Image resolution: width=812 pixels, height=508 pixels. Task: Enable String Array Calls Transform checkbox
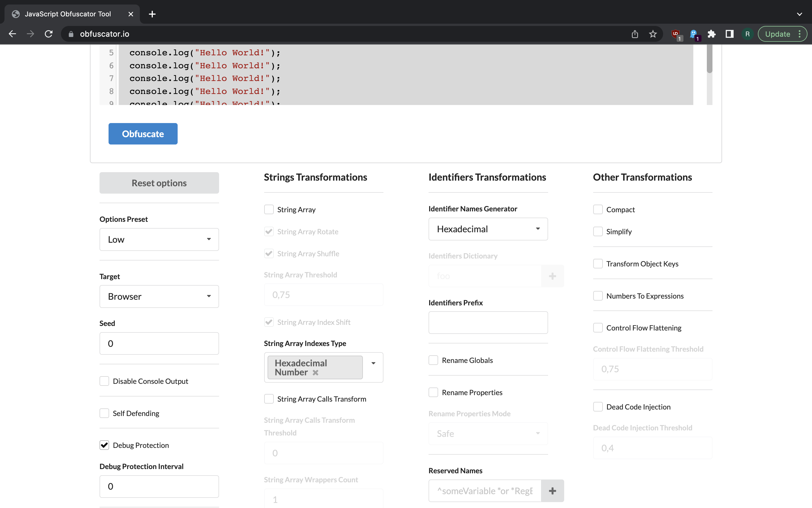pos(269,399)
